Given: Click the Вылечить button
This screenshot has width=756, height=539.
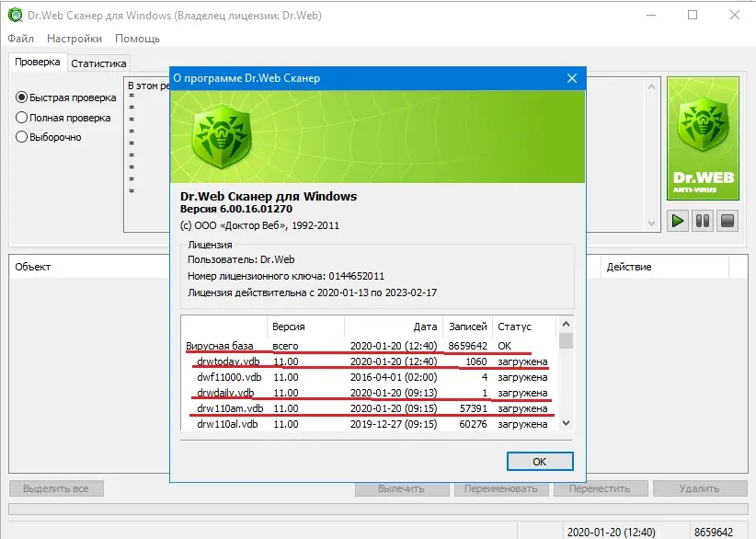Looking at the screenshot, I should tap(401, 488).
